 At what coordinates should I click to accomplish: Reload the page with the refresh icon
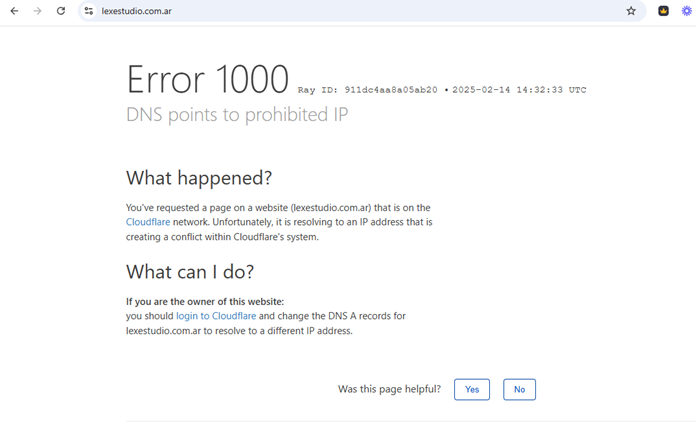point(61,11)
